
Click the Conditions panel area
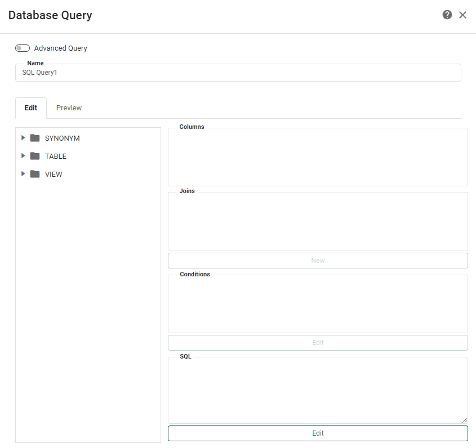click(x=318, y=304)
